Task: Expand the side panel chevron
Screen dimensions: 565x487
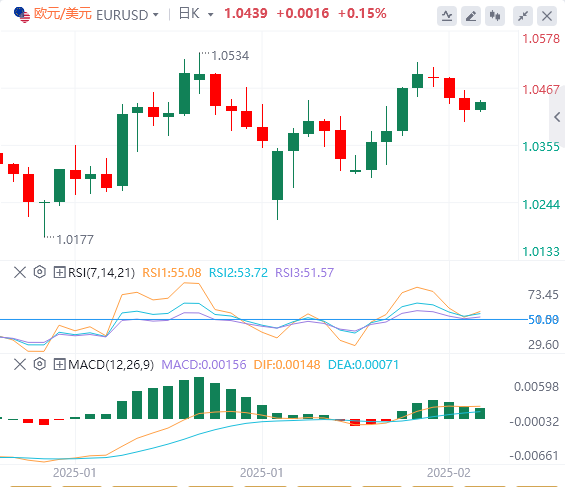Action: pos(557,117)
